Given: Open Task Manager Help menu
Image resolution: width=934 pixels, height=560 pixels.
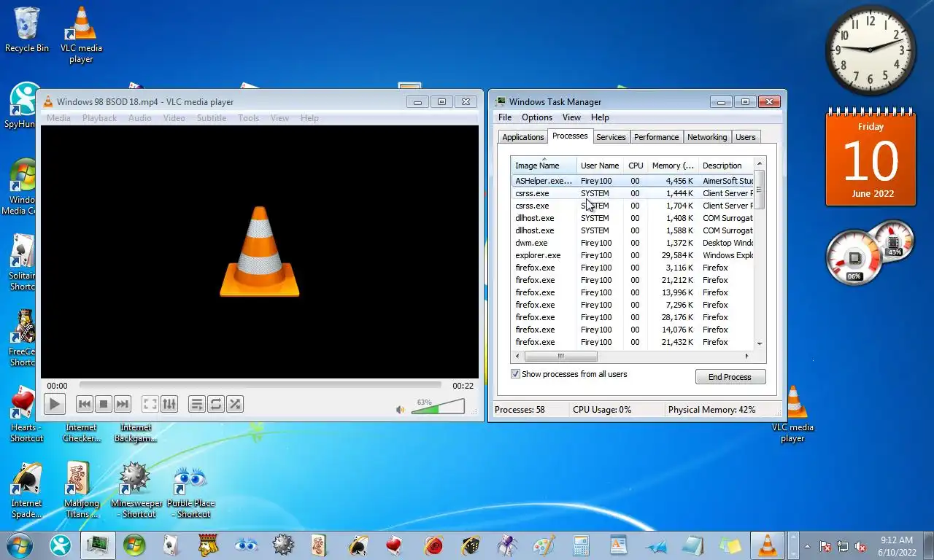Looking at the screenshot, I should point(600,117).
